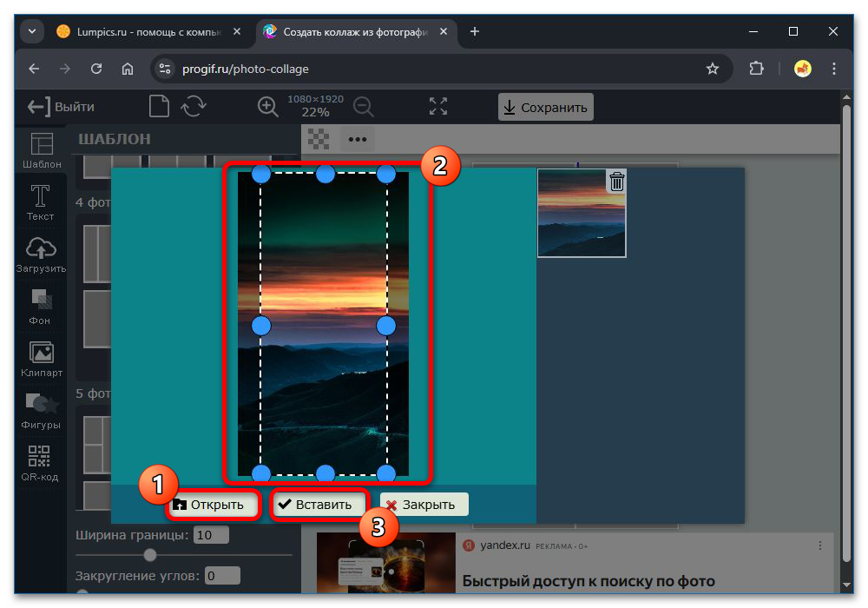Click the Закругление углов input field
Viewport: 868px width, 608px height.
coord(222,576)
